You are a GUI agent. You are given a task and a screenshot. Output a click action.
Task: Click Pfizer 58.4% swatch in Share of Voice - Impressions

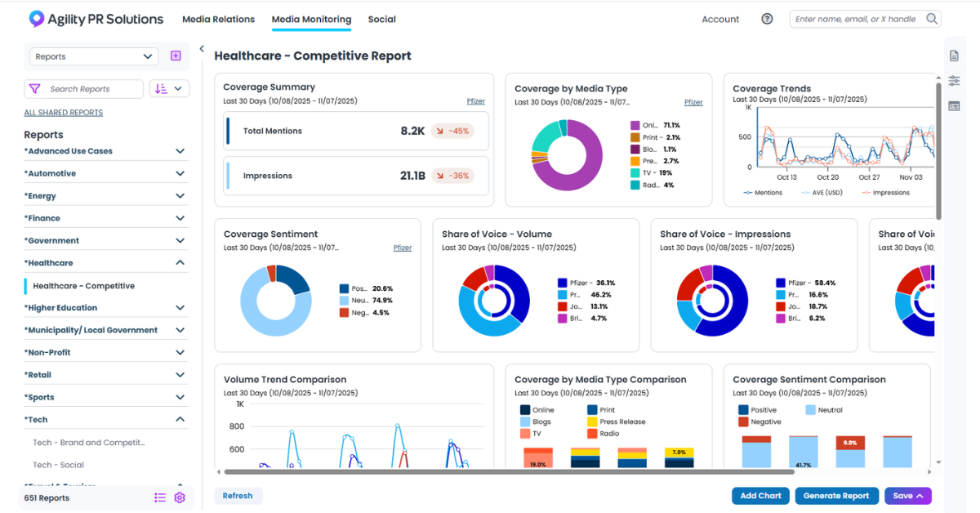pyautogui.click(x=780, y=283)
